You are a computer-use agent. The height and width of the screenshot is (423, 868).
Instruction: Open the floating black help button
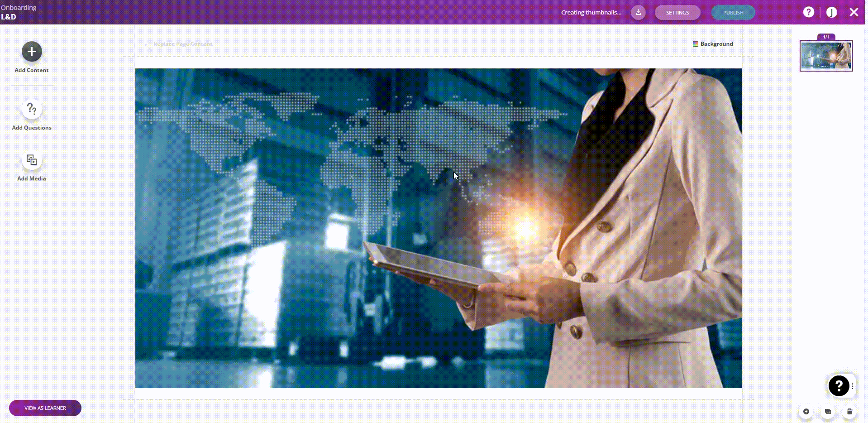click(x=839, y=386)
